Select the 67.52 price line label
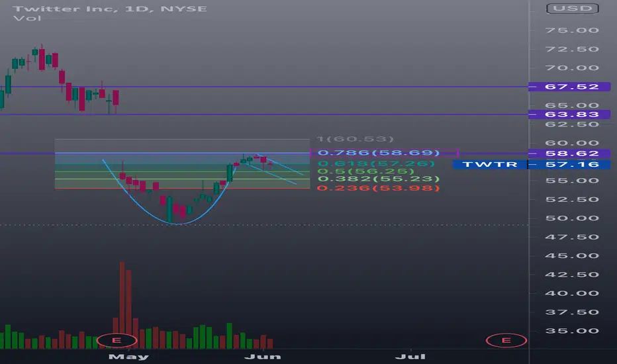This screenshot has width=617, height=364. click(x=569, y=87)
